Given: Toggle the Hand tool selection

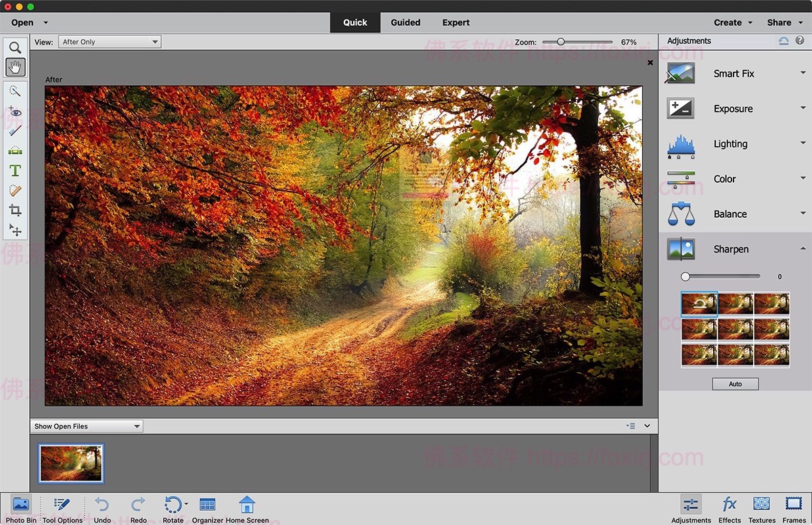Looking at the screenshot, I should 15,66.
